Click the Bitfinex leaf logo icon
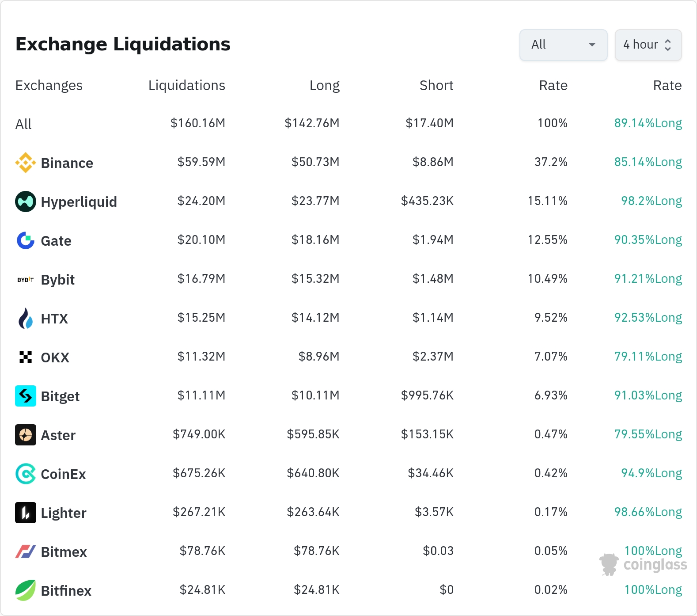Image resolution: width=697 pixels, height=616 pixels. tap(26, 590)
